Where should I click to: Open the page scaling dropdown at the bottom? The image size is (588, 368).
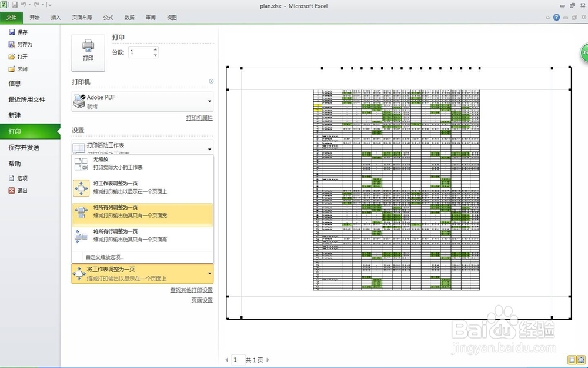[x=211, y=274]
